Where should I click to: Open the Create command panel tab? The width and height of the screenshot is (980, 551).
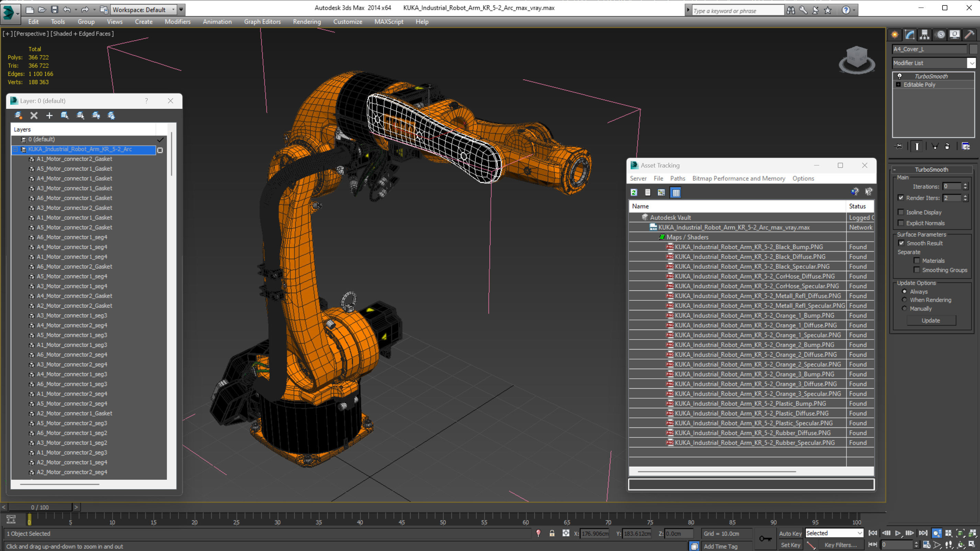coord(895,35)
